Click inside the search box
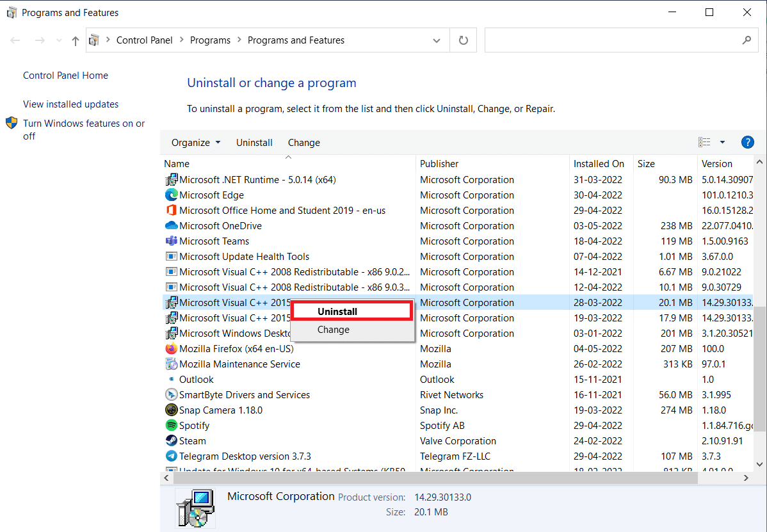767x532 pixels. click(611, 40)
